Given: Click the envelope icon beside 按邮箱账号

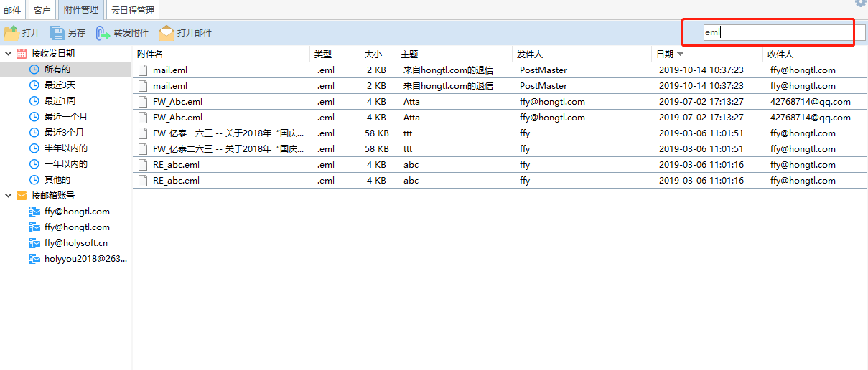Looking at the screenshot, I should 22,196.
